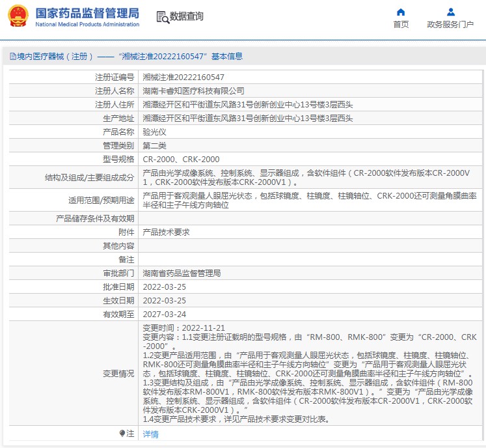Click 备注 row label
Viewport: 486px width, 448px height.
pyautogui.click(x=126, y=259)
